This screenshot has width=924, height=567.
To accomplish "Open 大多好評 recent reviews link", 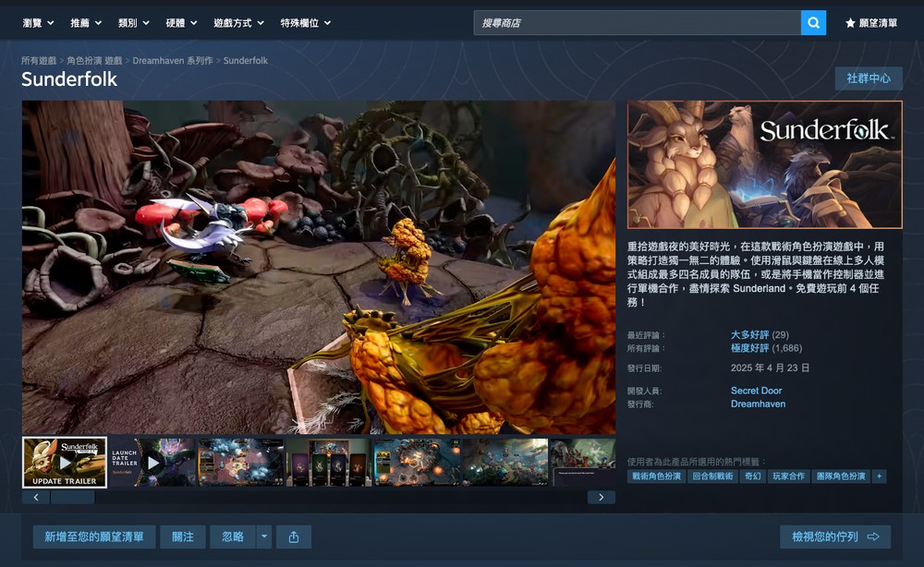I will (x=749, y=334).
